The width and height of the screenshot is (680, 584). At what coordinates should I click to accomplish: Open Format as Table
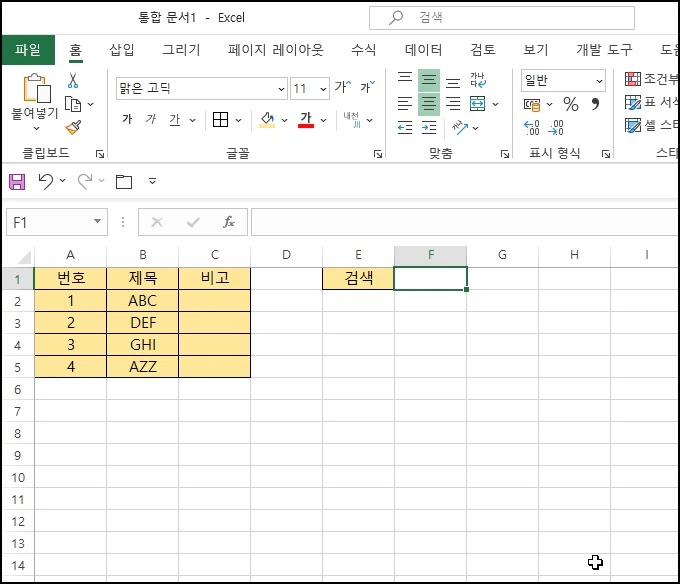click(x=651, y=102)
